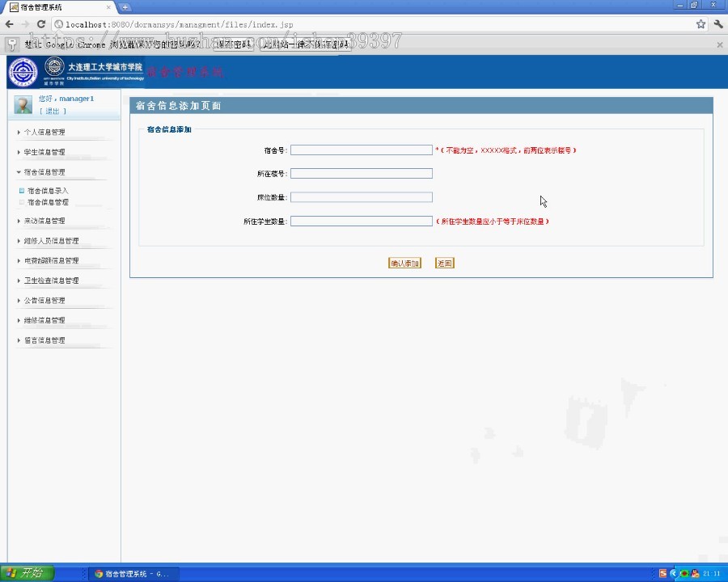The width and height of the screenshot is (728, 582).
Task: Open 宿舍信息录入 submenu item
Action: click(x=48, y=191)
